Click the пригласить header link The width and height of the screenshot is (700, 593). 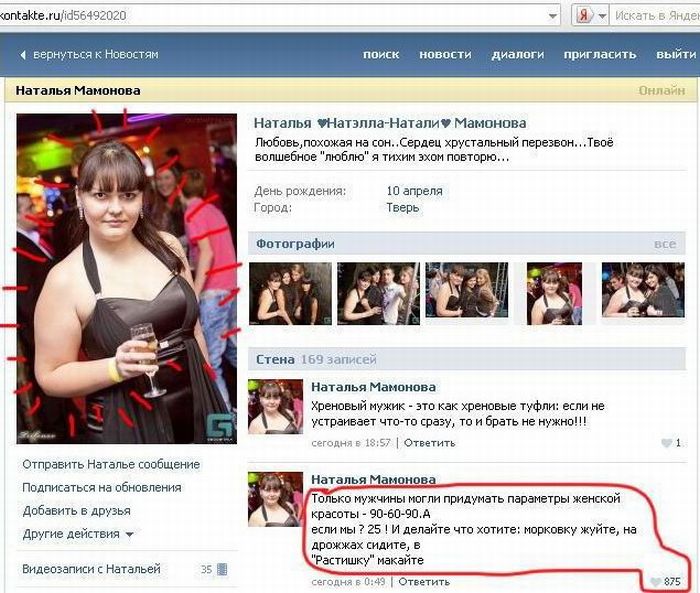point(600,55)
